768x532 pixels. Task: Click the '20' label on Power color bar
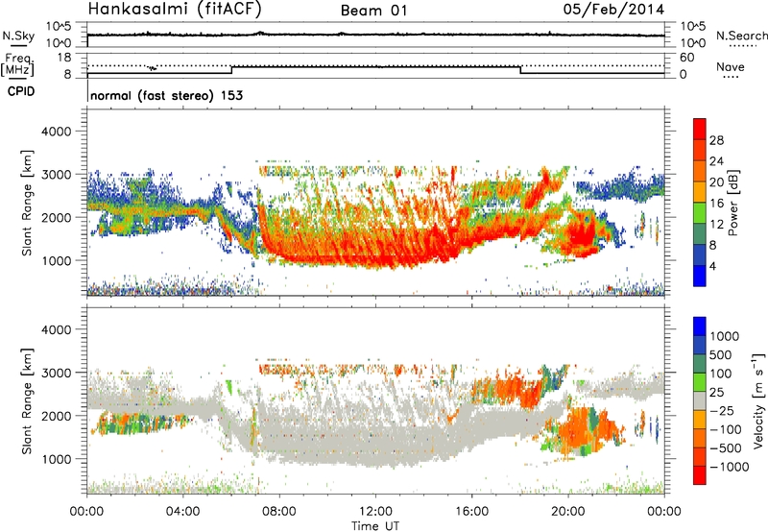tap(716, 182)
